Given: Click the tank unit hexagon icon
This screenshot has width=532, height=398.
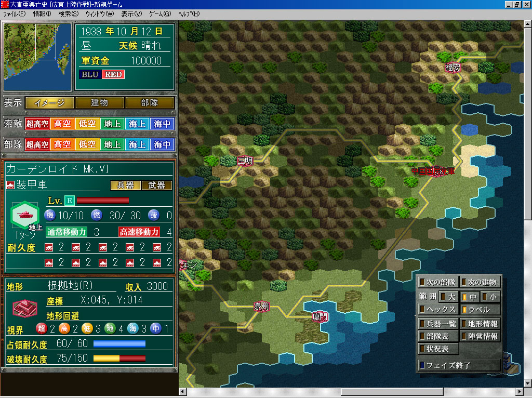Looking at the screenshot, I should point(25,215).
